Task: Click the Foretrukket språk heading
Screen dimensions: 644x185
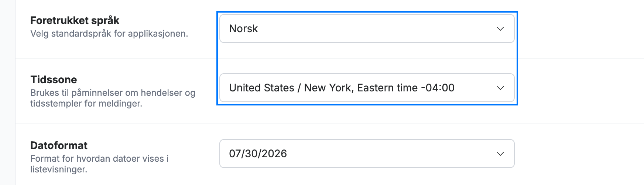Action: pos(75,20)
